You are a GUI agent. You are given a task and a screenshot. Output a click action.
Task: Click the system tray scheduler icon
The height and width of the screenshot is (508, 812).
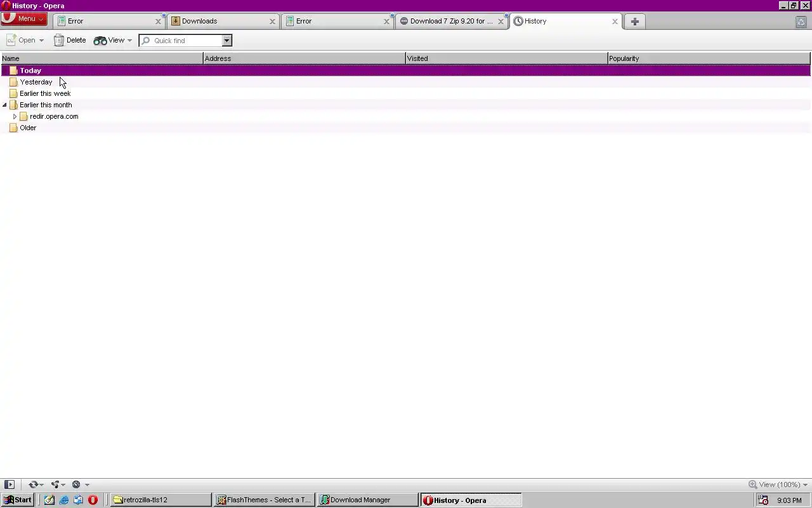[x=763, y=500]
